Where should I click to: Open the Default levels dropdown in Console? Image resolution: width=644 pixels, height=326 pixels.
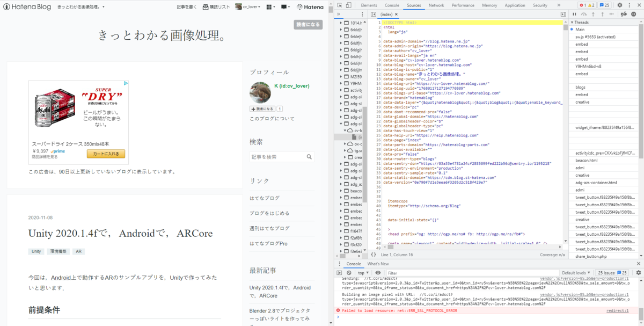pyautogui.click(x=575, y=271)
